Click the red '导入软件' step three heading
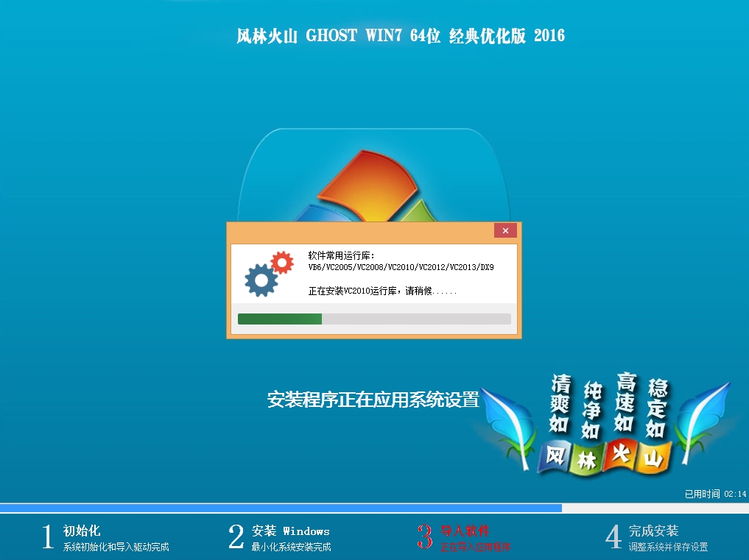The width and height of the screenshot is (749, 560). pyautogui.click(x=465, y=531)
